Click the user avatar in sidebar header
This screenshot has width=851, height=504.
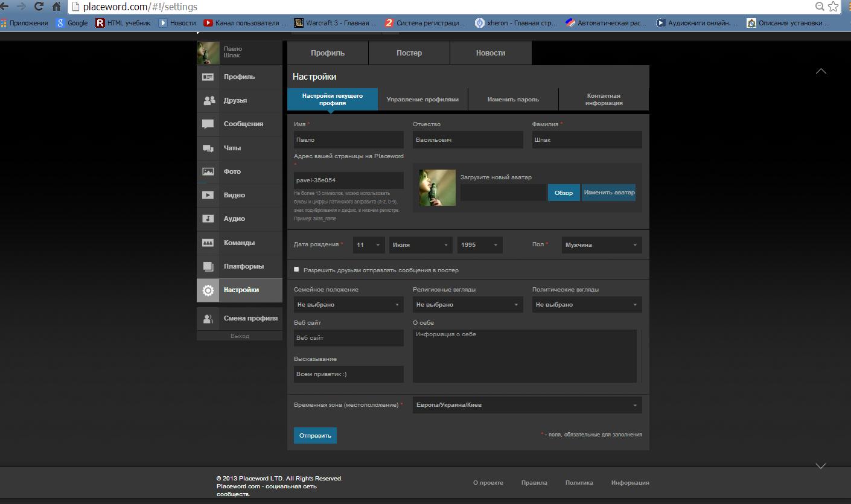point(208,53)
